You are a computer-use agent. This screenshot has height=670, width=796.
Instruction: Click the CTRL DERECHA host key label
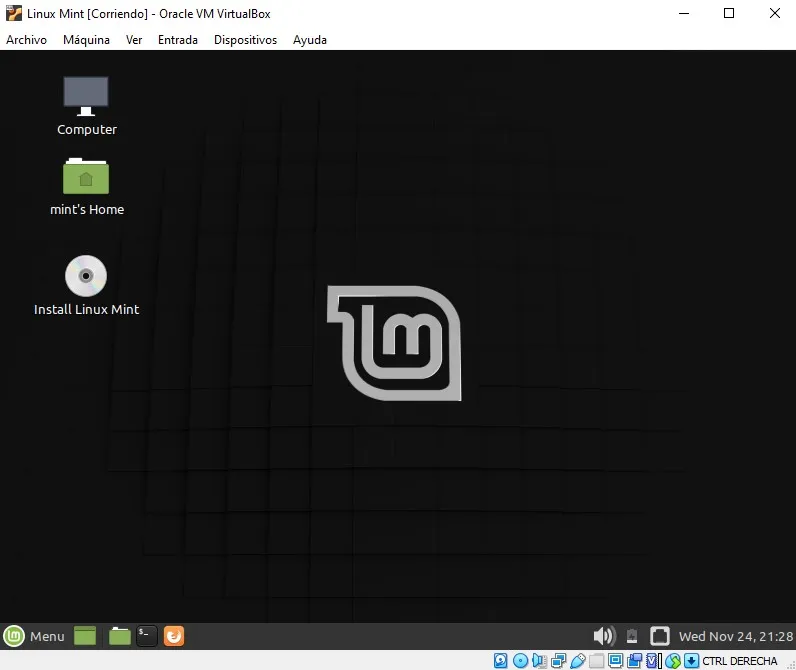[740, 661]
